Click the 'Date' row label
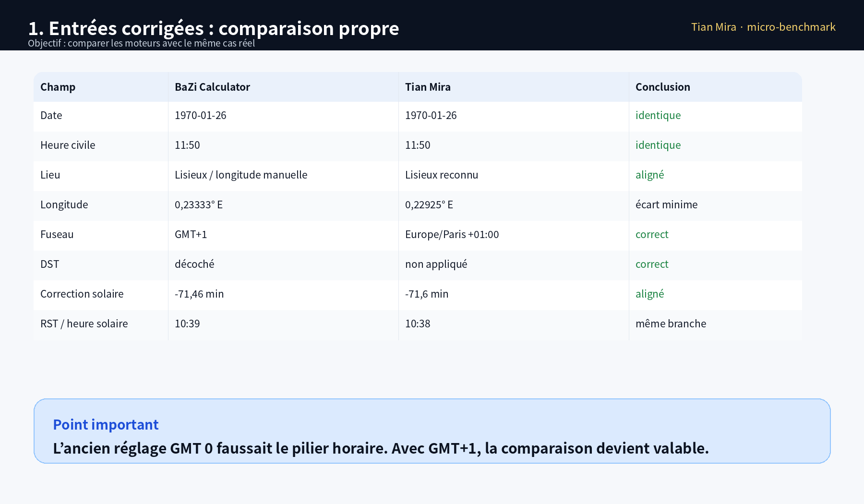 (x=51, y=115)
